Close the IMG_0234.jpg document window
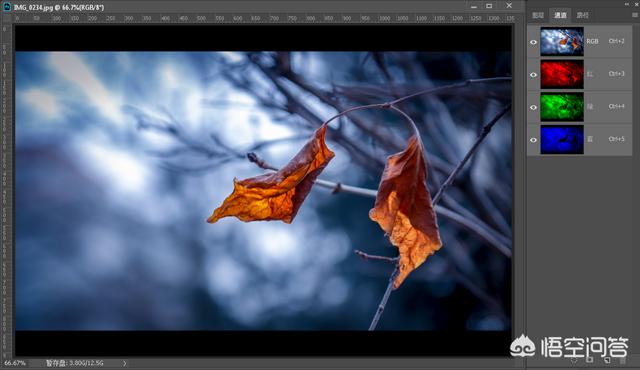 pos(509,5)
